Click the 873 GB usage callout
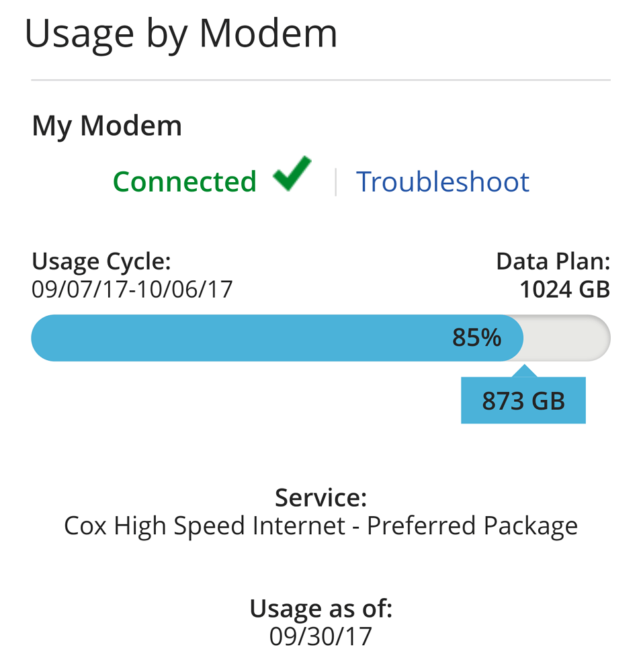Viewport: 641px width, 672px height. point(523,400)
